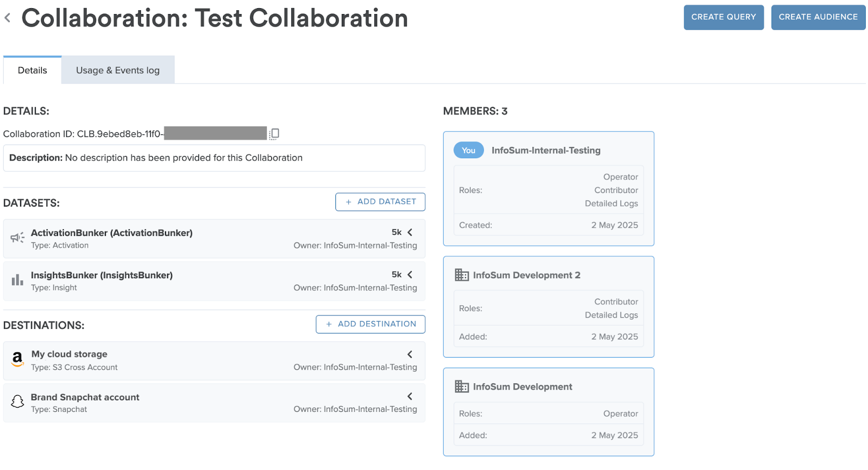Click the ADD DATASET button
This screenshot has height=470, width=868.
coord(380,202)
